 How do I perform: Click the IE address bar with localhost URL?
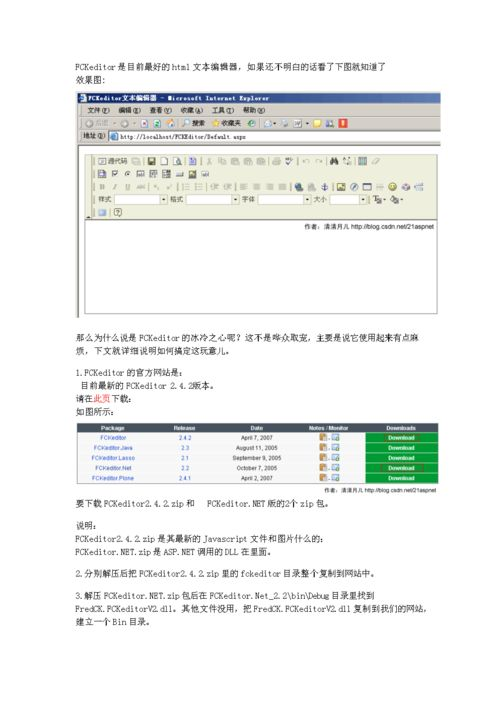[x=275, y=136]
